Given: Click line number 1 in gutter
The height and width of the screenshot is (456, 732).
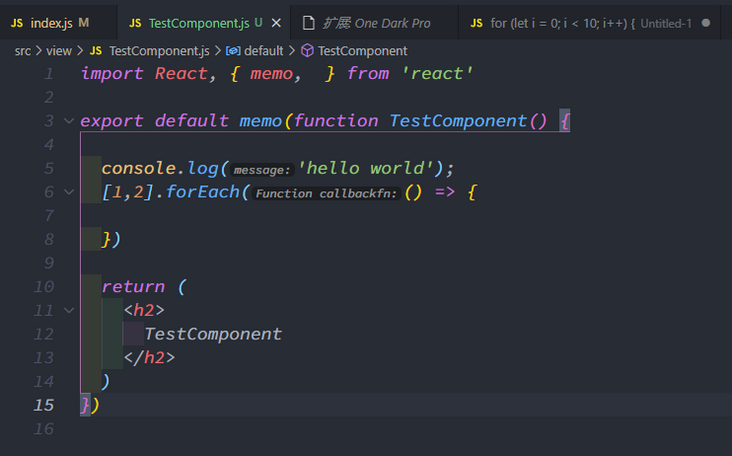Looking at the screenshot, I should [x=49, y=74].
